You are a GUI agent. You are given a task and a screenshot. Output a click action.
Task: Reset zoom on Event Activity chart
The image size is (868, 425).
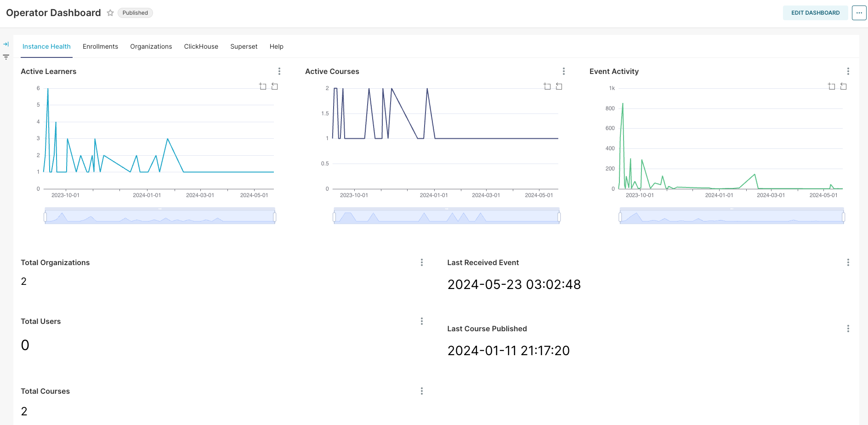844,86
